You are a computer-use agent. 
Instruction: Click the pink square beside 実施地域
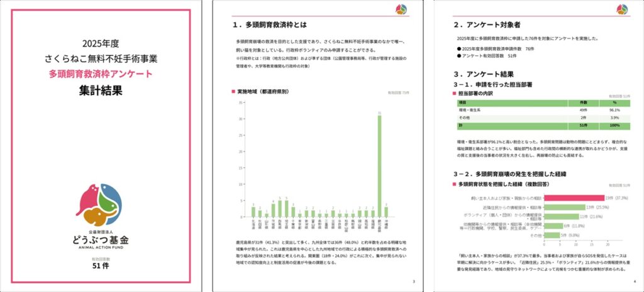click(234, 92)
